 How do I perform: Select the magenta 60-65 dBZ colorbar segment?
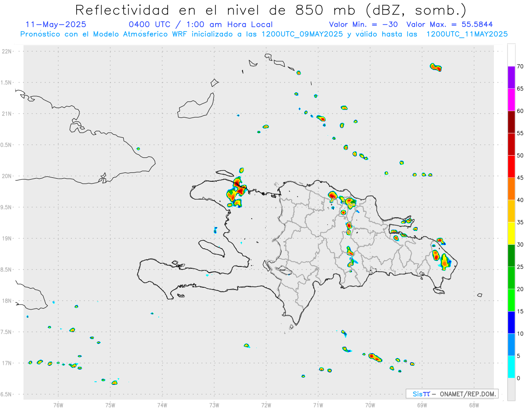click(x=511, y=100)
